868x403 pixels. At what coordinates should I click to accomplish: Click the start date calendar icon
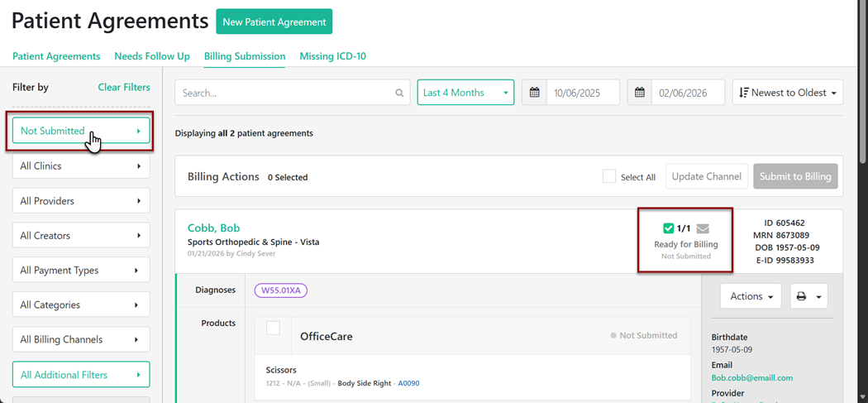535,93
